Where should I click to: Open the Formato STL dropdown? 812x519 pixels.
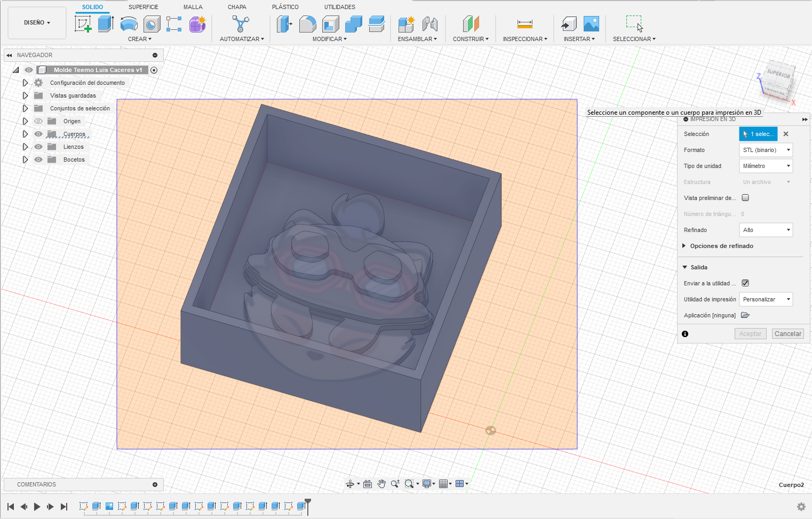(x=766, y=150)
